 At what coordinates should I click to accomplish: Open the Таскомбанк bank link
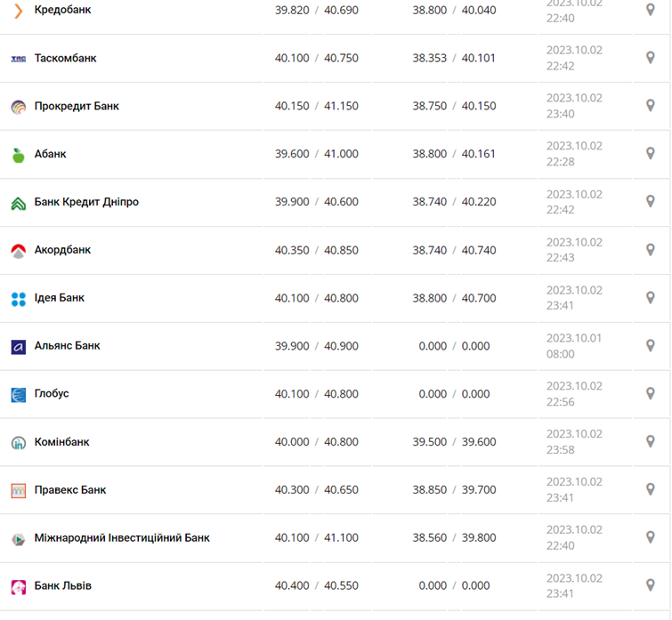tap(65, 59)
